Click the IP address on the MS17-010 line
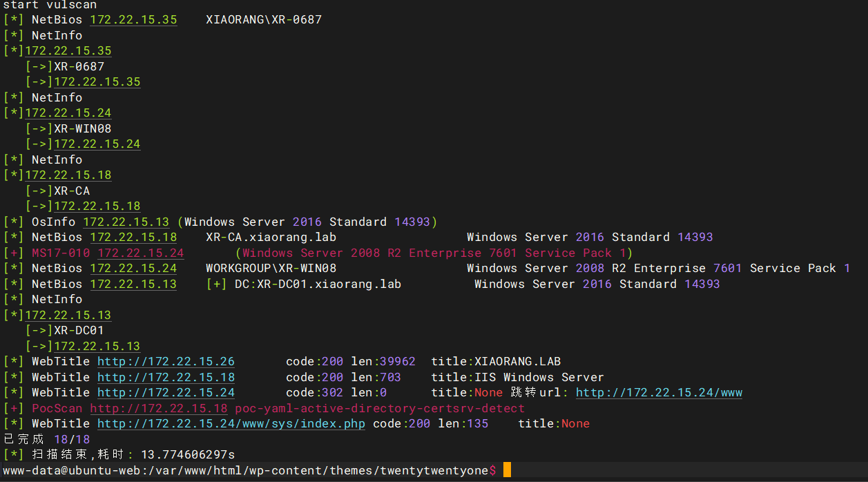Image resolution: width=868 pixels, height=482 pixels. pos(140,253)
